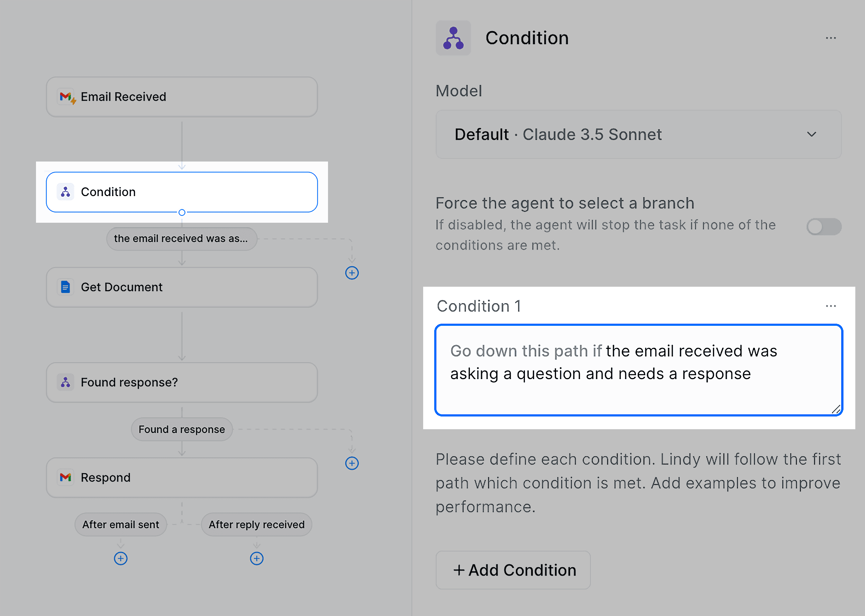Click the email received was as pill
The image size is (865, 616).
[x=181, y=239]
